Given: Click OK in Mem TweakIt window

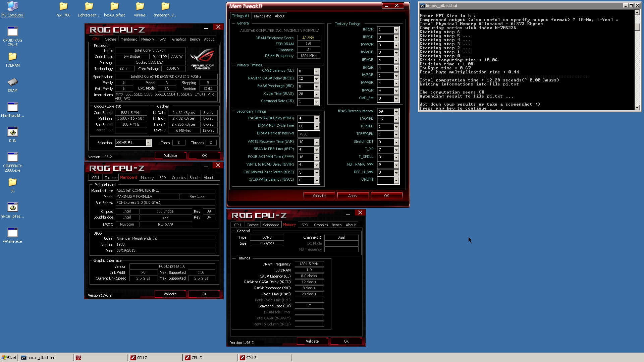Looking at the screenshot, I should (386, 196).
